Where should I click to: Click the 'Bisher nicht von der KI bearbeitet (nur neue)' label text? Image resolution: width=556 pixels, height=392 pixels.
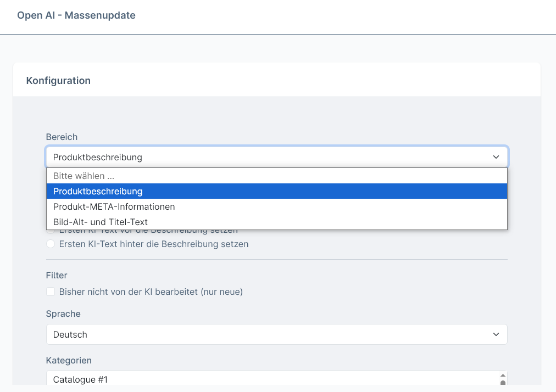pyautogui.click(x=151, y=292)
